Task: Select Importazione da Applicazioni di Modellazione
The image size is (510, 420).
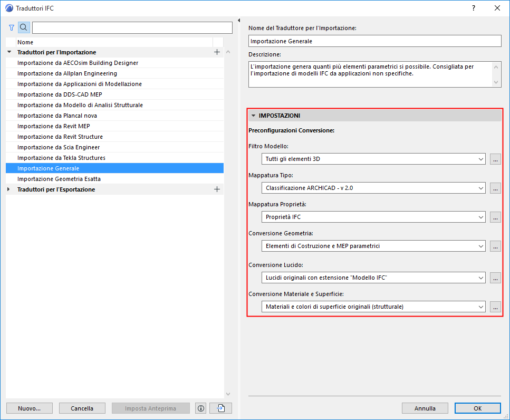Action: pos(114,84)
